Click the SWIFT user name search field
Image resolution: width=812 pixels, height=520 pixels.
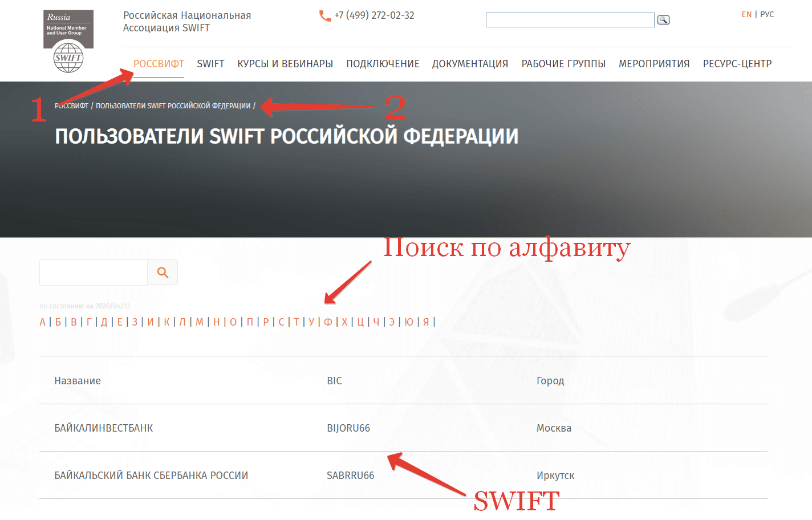[94, 273]
